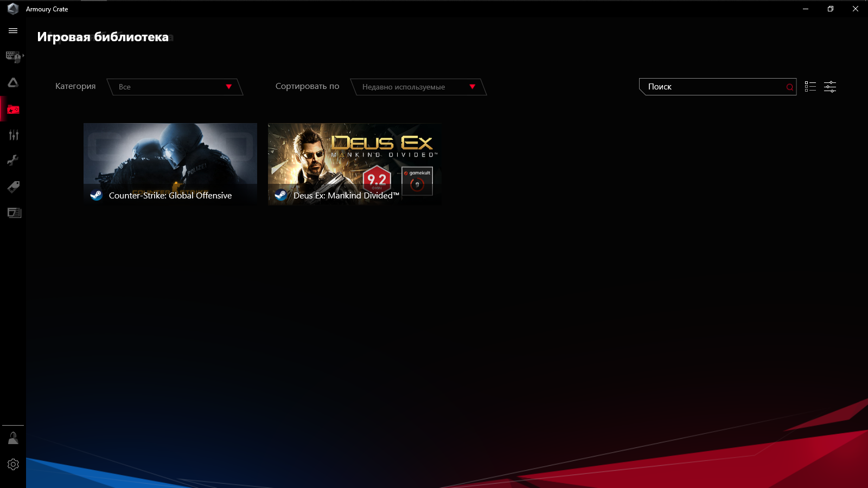
Task: Switch game library to list view
Action: pyautogui.click(x=810, y=87)
